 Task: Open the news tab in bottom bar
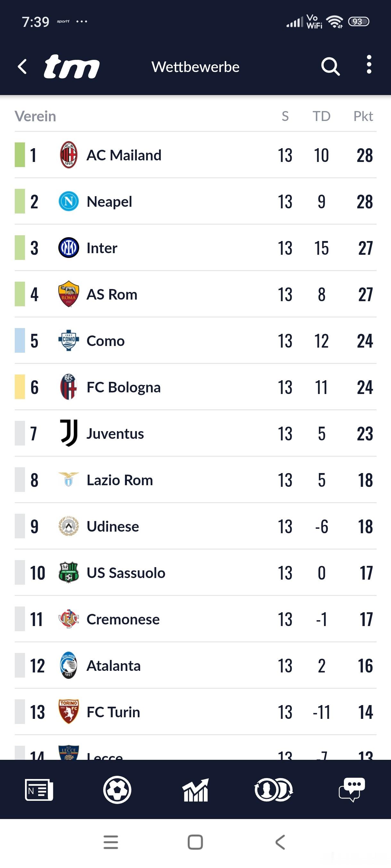[39, 790]
